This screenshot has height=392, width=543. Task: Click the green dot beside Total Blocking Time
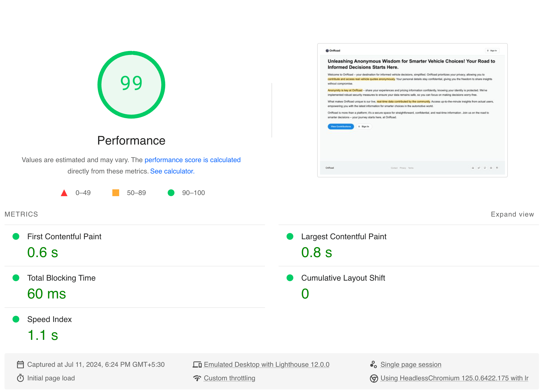tap(16, 278)
